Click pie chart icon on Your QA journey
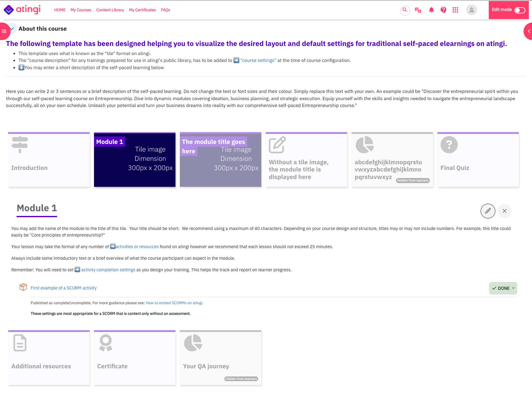This screenshot has width=532, height=399. coord(193,343)
